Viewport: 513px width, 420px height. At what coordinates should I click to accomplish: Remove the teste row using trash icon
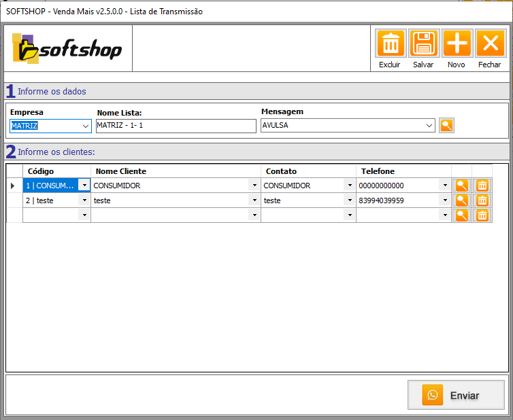(482, 200)
